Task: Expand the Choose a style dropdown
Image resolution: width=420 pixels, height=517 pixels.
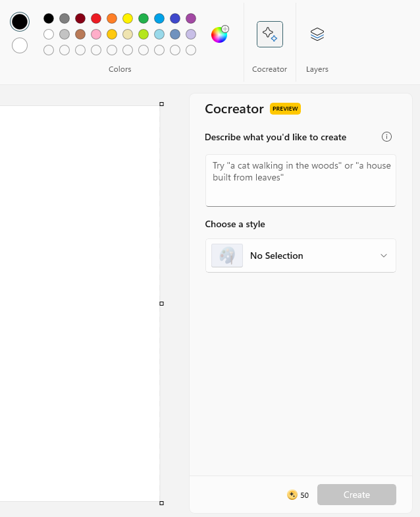Action: (300, 256)
